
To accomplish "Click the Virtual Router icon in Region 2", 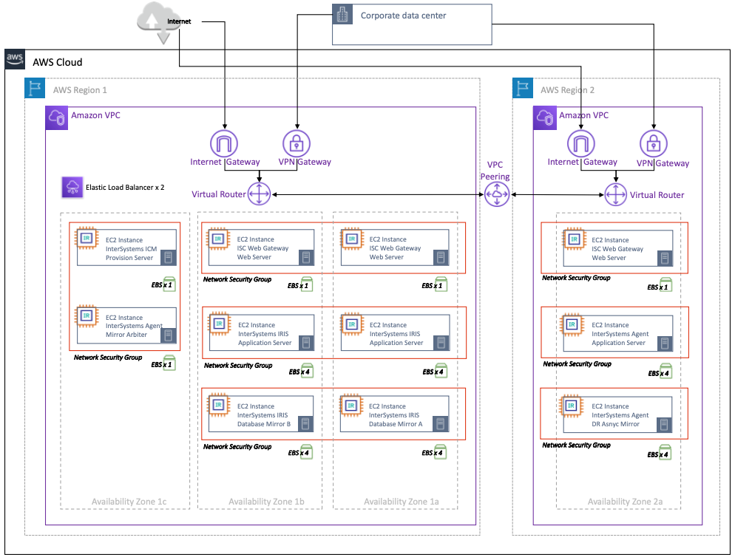I will [x=615, y=194].
